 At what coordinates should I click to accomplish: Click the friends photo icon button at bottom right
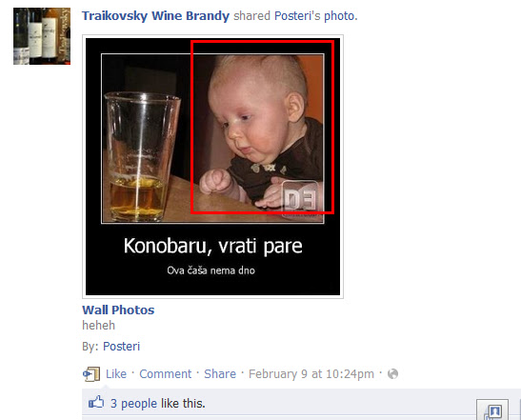point(492,410)
